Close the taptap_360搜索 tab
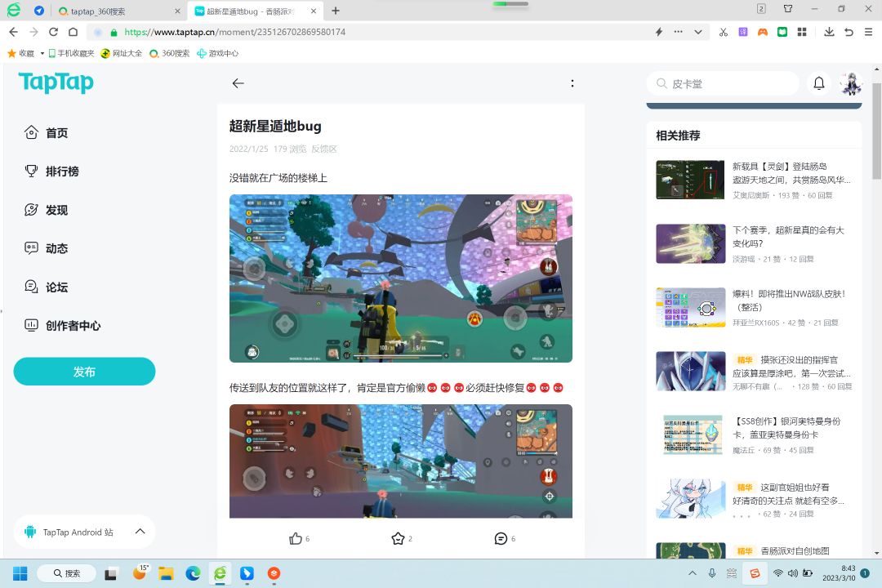Viewport: 882px width, 588px height. pyautogui.click(x=177, y=11)
